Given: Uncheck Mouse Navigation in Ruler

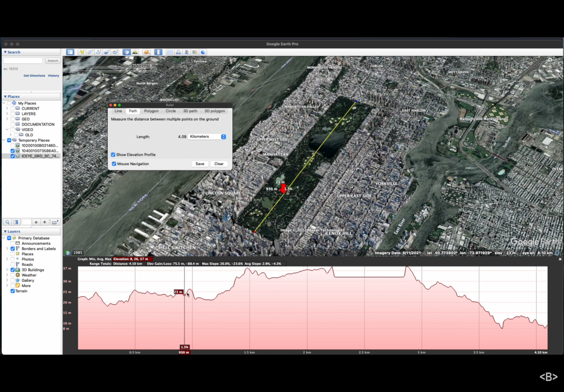Looking at the screenshot, I should [x=114, y=164].
